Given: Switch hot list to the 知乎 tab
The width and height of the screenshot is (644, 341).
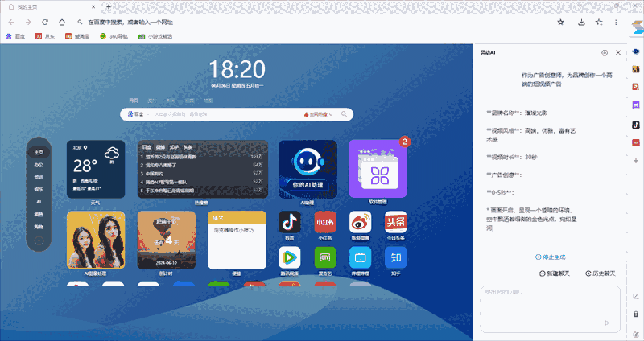Looking at the screenshot, I should point(174,147).
